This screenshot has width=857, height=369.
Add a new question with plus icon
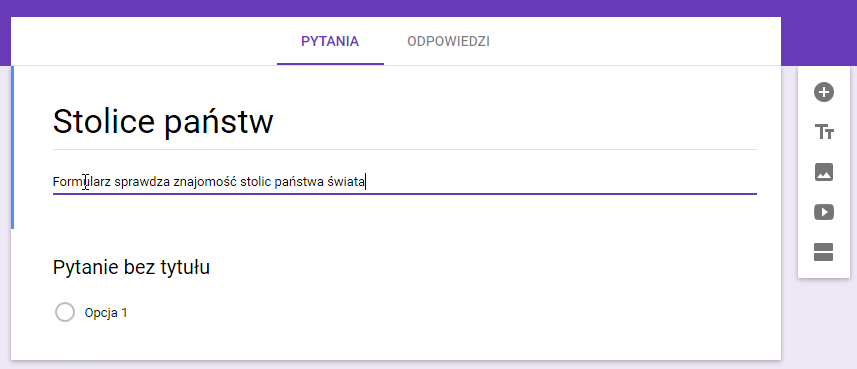[824, 92]
